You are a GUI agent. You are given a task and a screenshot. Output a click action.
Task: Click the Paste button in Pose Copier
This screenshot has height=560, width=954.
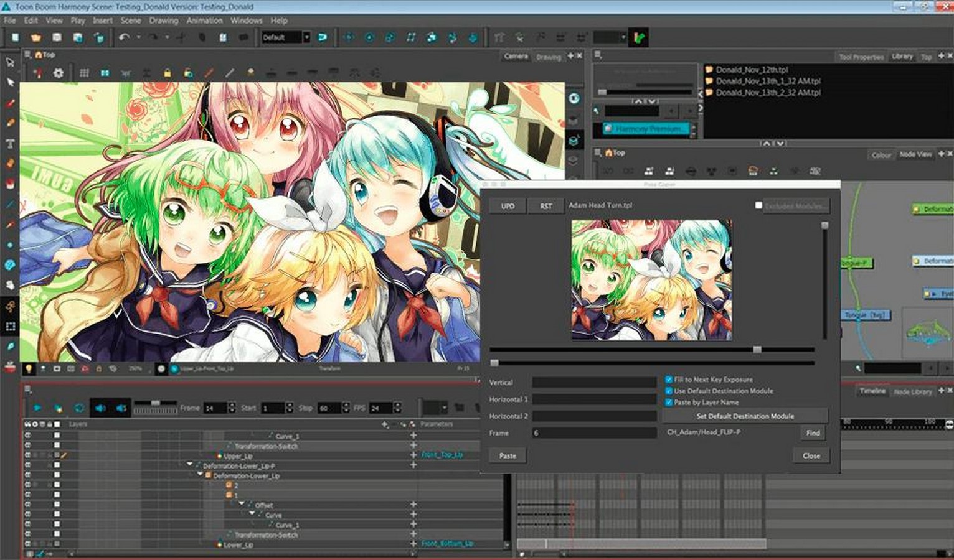pos(508,455)
